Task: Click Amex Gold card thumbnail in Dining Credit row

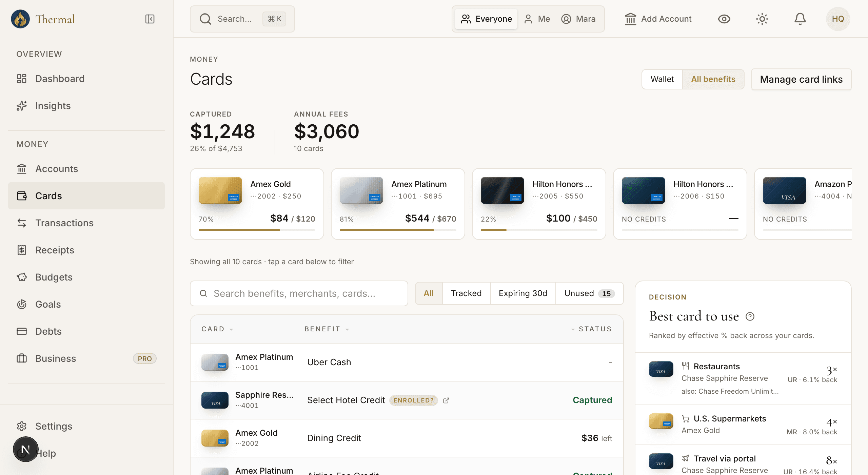Action: point(215,438)
